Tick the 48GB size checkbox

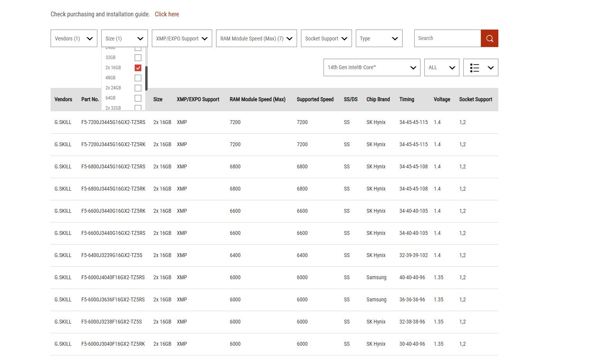[138, 78]
